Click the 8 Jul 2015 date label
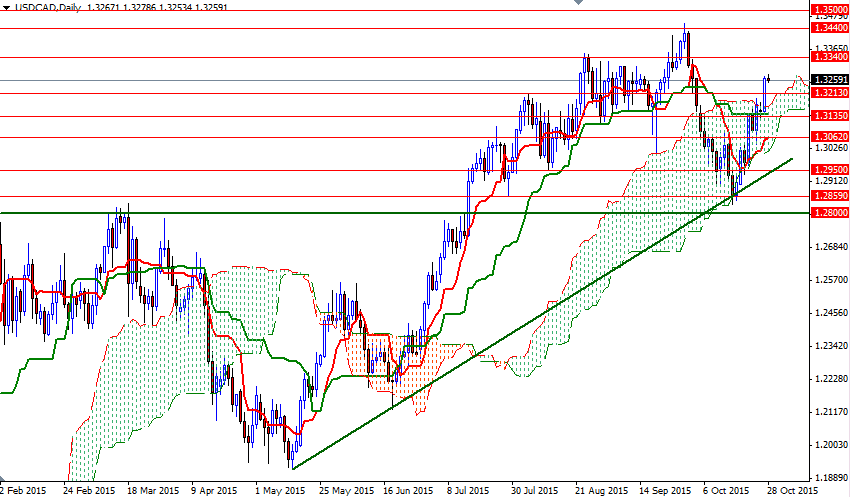This screenshot has height=497, width=850. coord(469,490)
